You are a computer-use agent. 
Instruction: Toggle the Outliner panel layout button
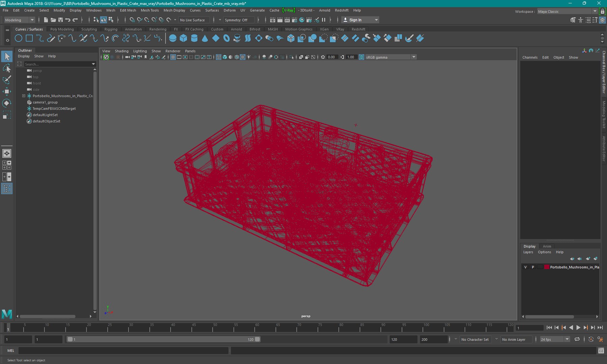click(7, 189)
